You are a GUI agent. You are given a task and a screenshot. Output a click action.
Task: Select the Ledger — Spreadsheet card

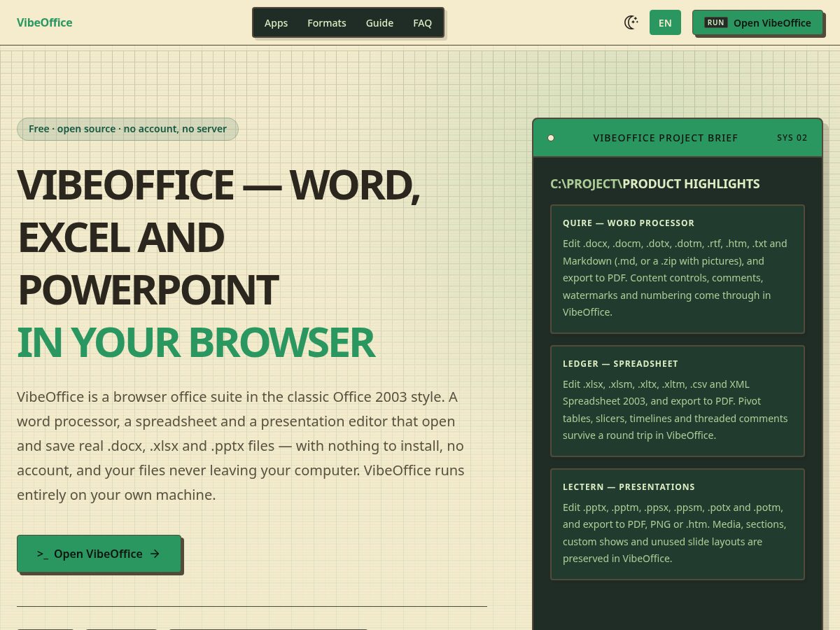click(678, 401)
